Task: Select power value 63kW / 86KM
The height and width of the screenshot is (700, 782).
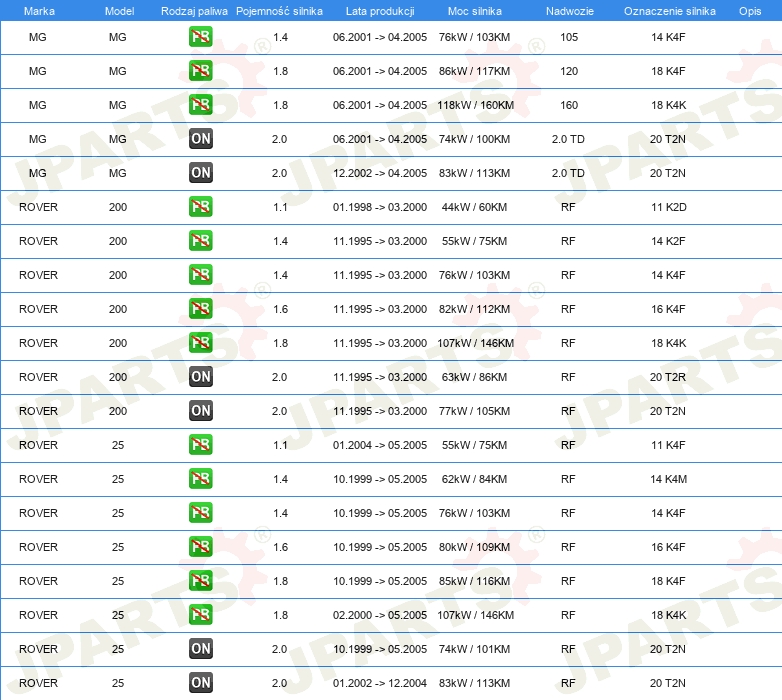Action: [x=474, y=377]
